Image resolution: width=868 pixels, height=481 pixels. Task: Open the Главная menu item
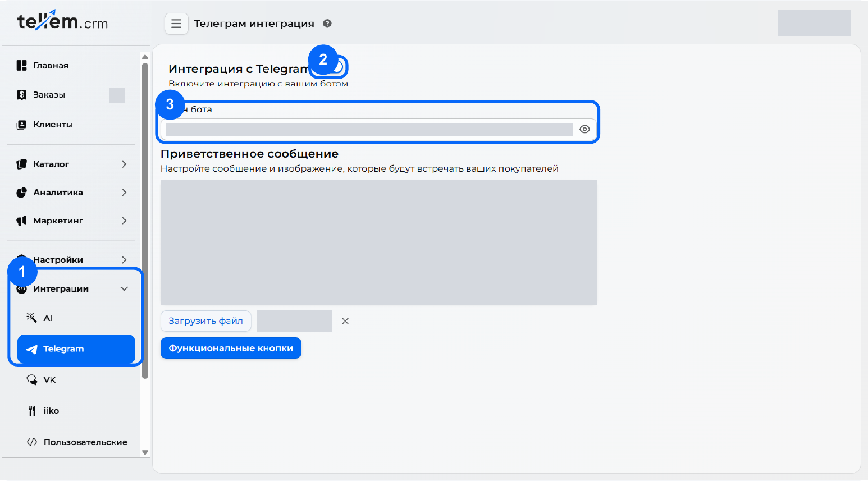71,66
